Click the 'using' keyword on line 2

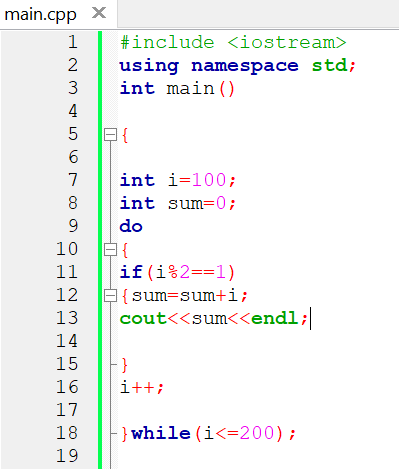pos(149,66)
